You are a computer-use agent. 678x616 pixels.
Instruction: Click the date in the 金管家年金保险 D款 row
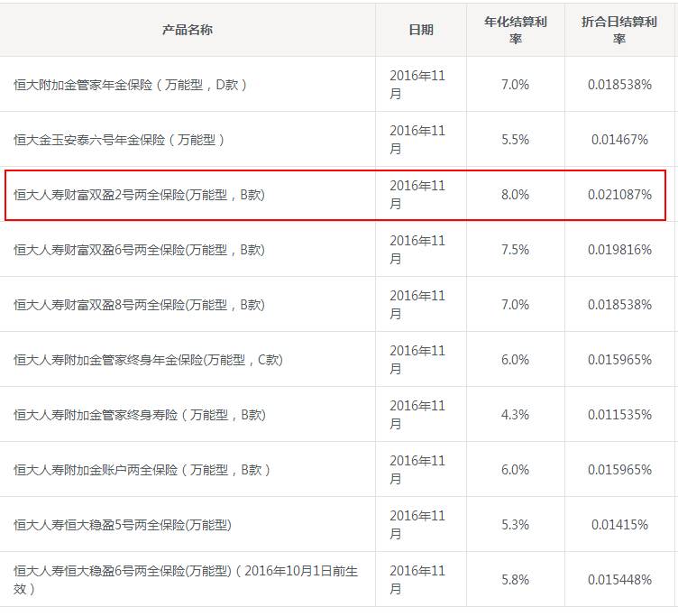pos(417,85)
